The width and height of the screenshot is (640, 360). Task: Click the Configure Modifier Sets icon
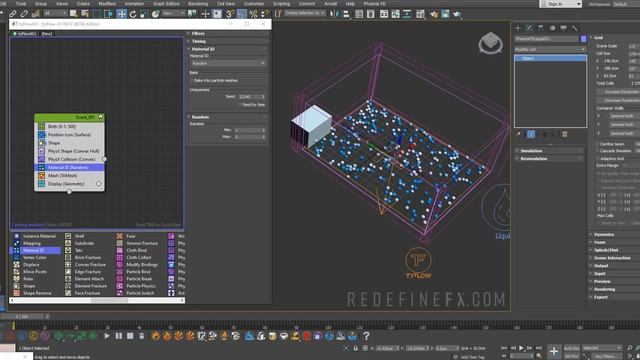coord(565,134)
